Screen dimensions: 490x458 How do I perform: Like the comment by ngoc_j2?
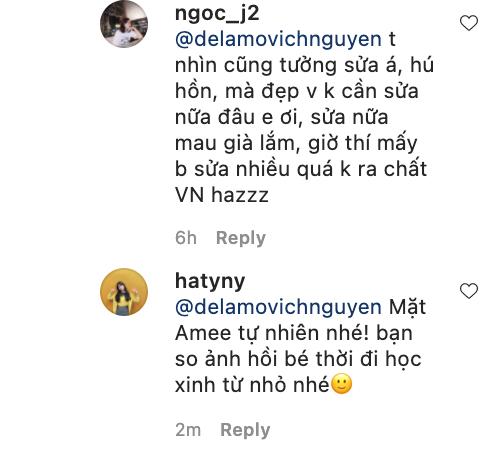(x=469, y=23)
